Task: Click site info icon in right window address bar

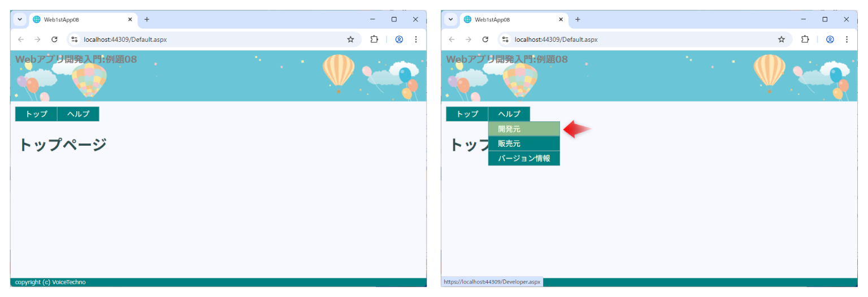Action: pyautogui.click(x=505, y=40)
